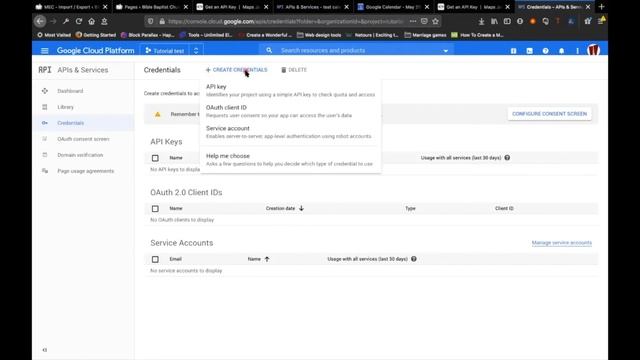Expand the search bar dropdown arrow

(x=446, y=51)
